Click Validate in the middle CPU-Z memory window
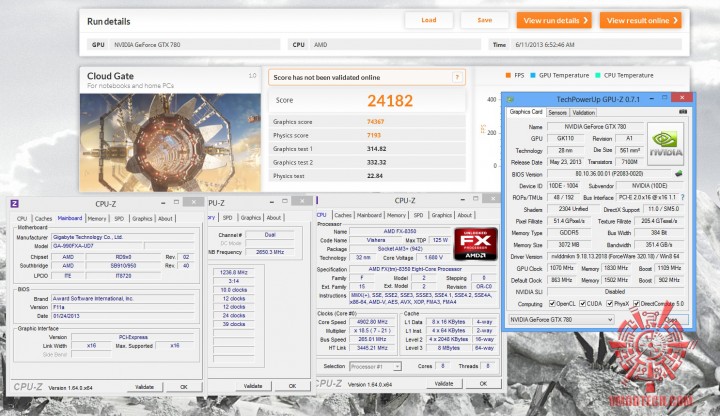 [253, 386]
